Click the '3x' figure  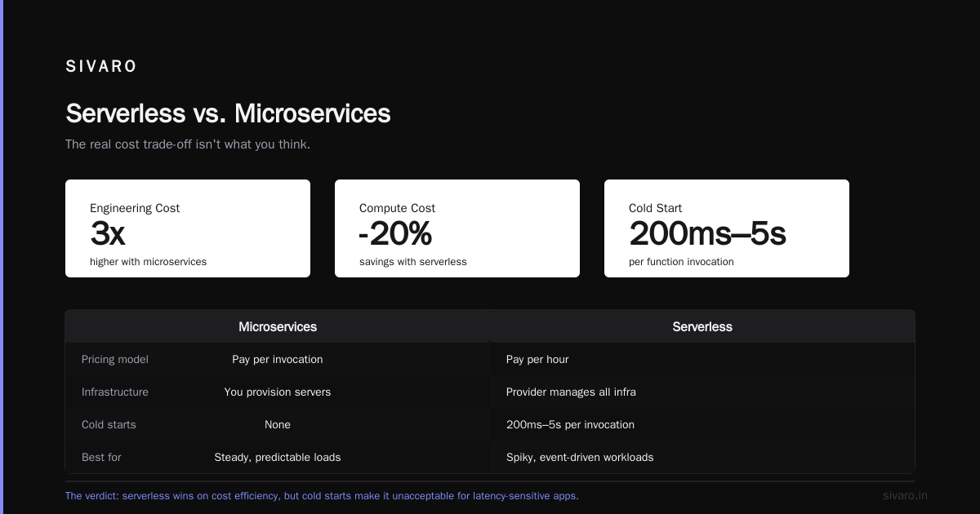pyautogui.click(x=107, y=234)
